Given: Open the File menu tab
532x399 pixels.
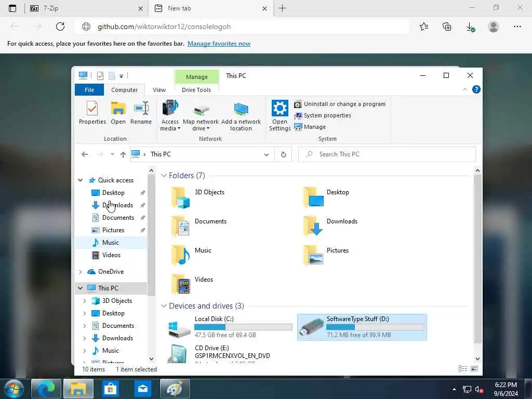Looking at the screenshot, I should [89, 90].
